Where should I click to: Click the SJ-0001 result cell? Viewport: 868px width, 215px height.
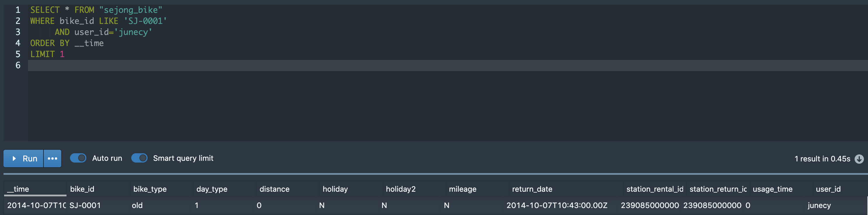tap(85, 205)
